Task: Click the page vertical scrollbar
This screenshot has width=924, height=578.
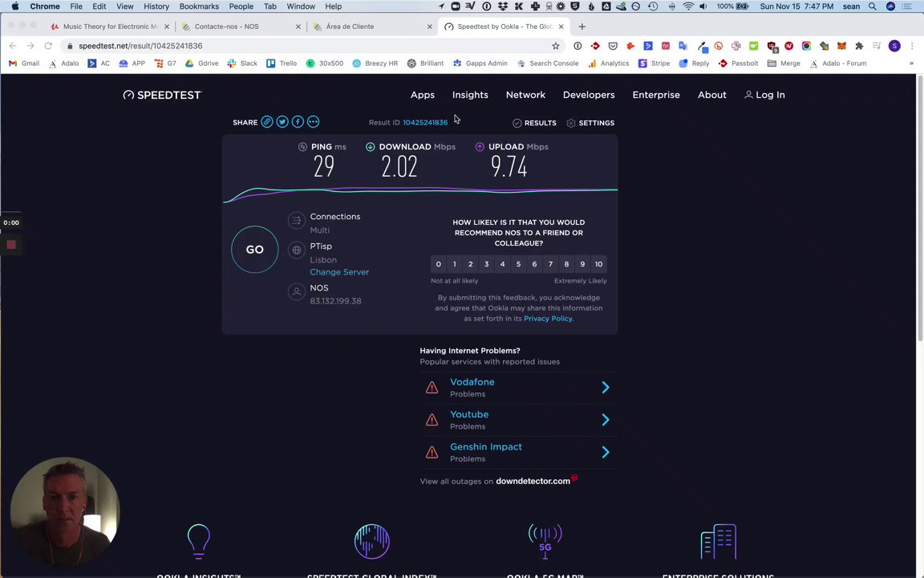Action: tap(920, 208)
